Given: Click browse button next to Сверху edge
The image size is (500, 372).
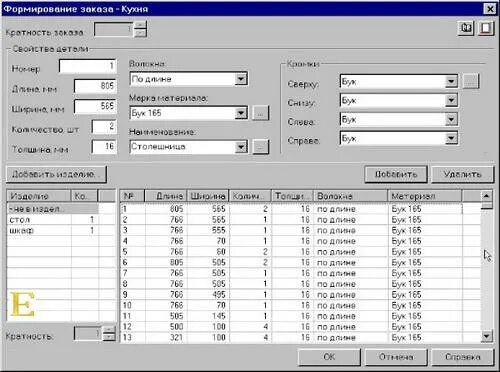Looking at the screenshot, I should tap(471, 81).
